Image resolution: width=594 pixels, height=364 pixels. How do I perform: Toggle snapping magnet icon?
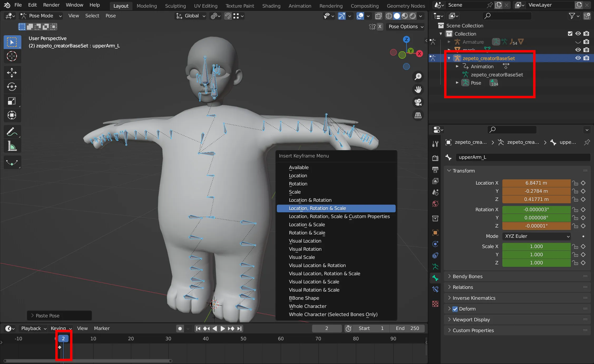[x=228, y=16]
